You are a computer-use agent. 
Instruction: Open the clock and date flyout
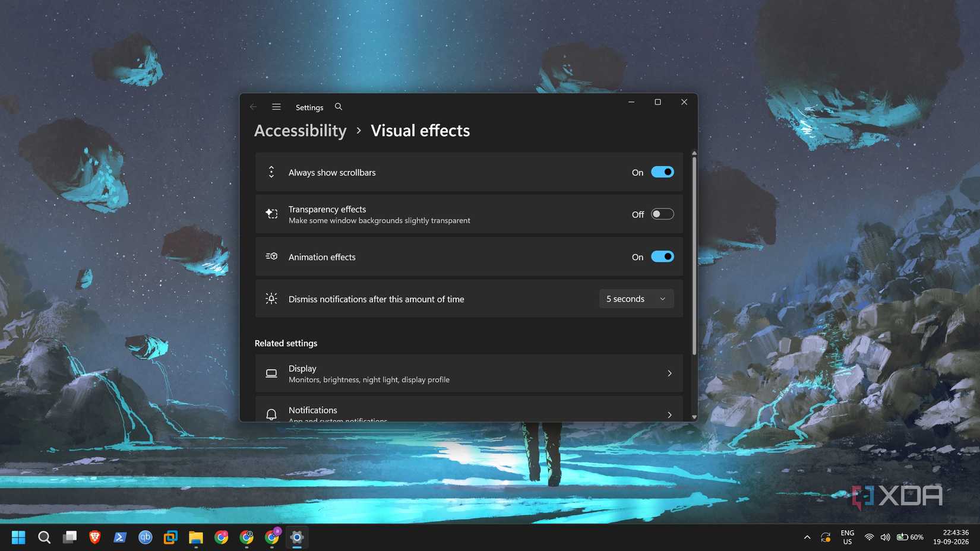tap(950, 537)
